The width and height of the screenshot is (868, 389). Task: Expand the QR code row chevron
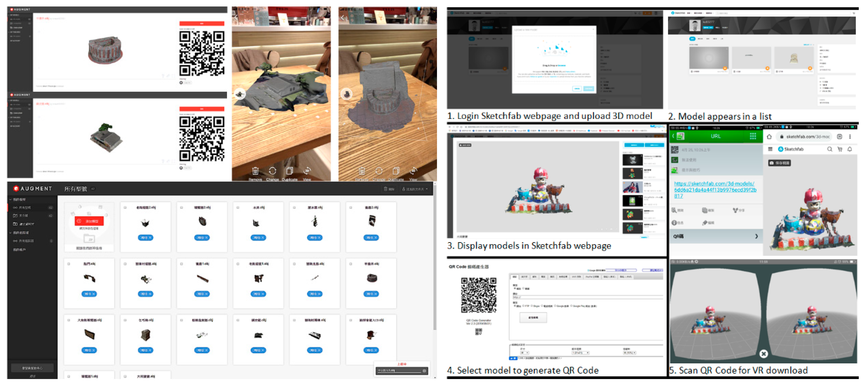click(x=757, y=236)
